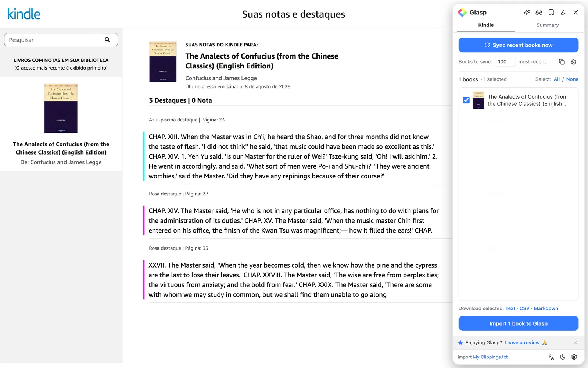This screenshot has height=368, width=588.
Task: Click the glasses reader icon in Glasp
Action: (539, 13)
